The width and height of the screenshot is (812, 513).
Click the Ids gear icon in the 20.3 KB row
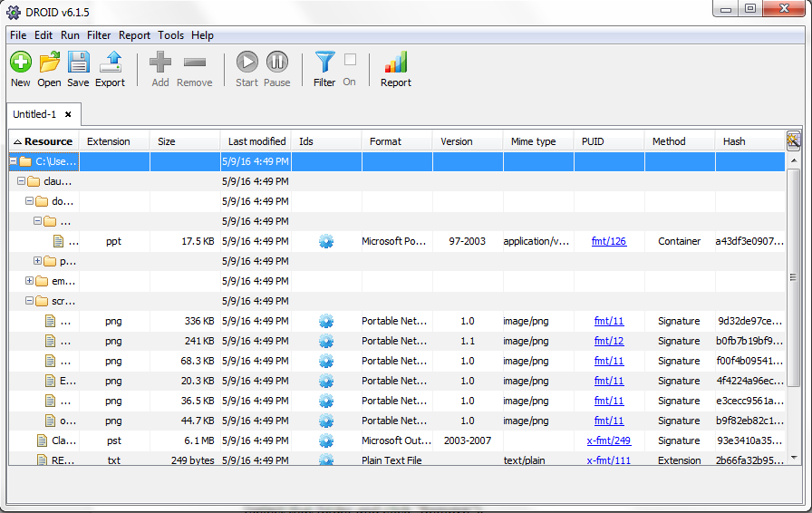click(x=325, y=381)
